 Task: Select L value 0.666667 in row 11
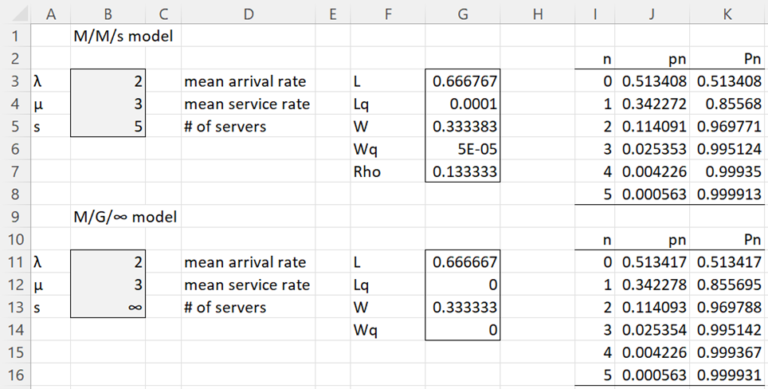pos(462,262)
